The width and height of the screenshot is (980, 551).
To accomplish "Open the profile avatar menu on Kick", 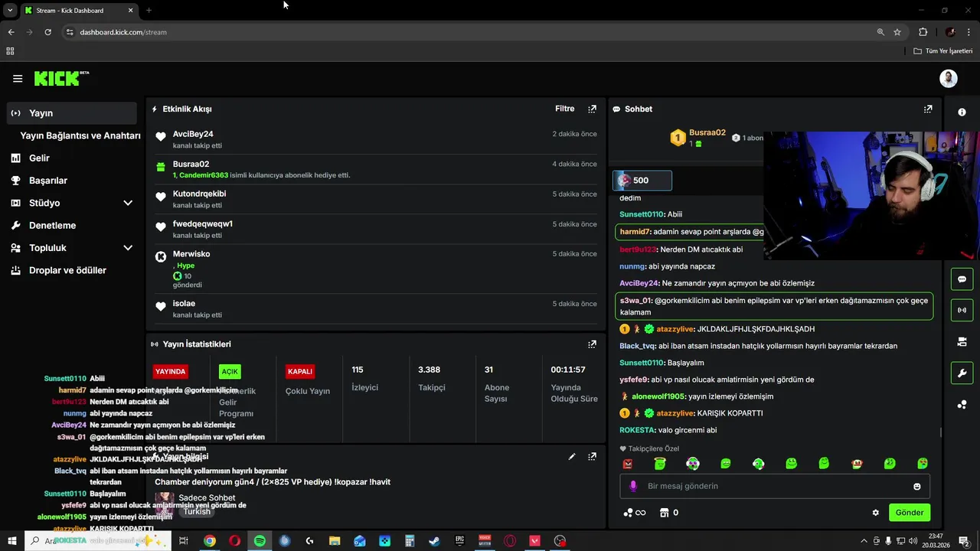I will click(x=949, y=78).
